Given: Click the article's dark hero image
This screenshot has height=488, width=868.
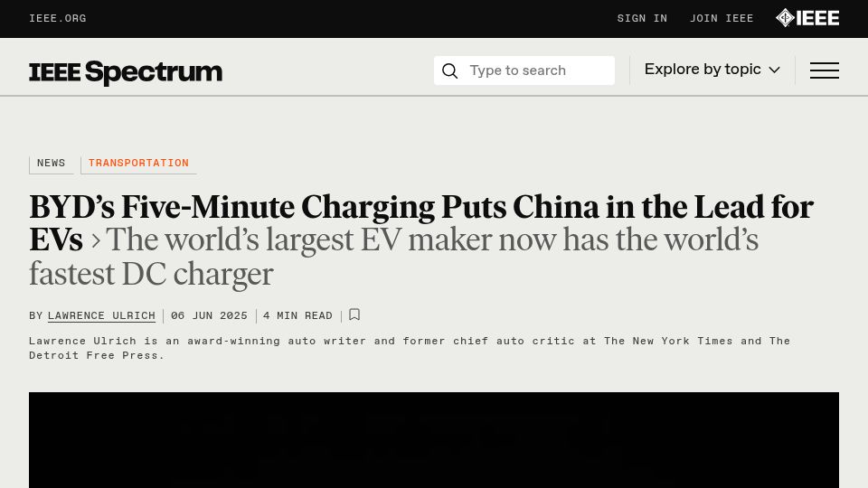Looking at the screenshot, I should click(x=434, y=440).
